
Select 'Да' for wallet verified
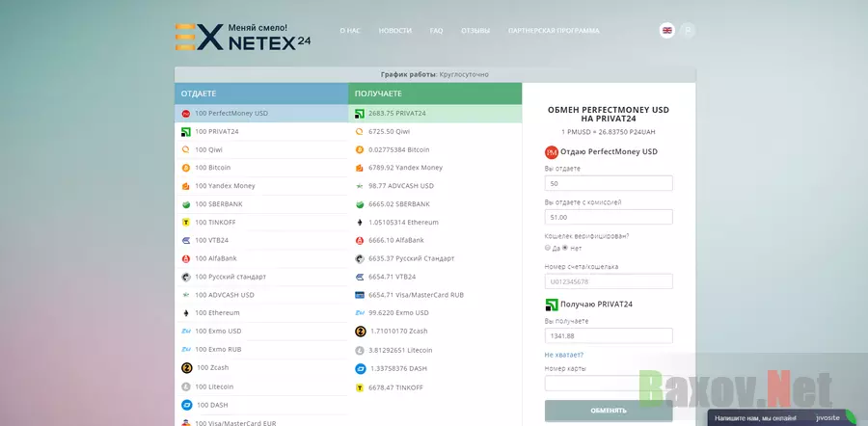(x=548, y=248)
